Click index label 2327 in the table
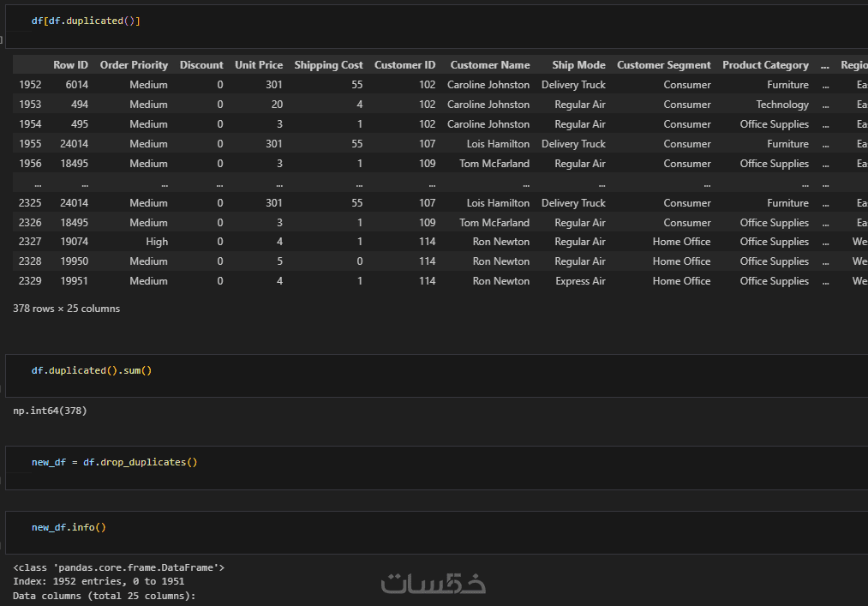This screenshot has height=606, width=868. click(30, 242)
